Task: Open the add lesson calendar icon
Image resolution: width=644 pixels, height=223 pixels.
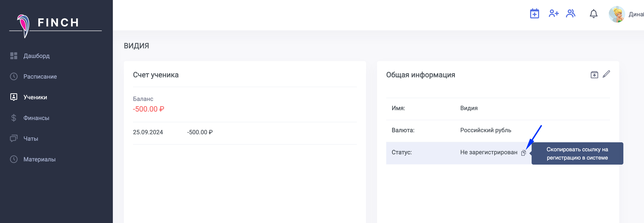Action: (x=534, y=14)
